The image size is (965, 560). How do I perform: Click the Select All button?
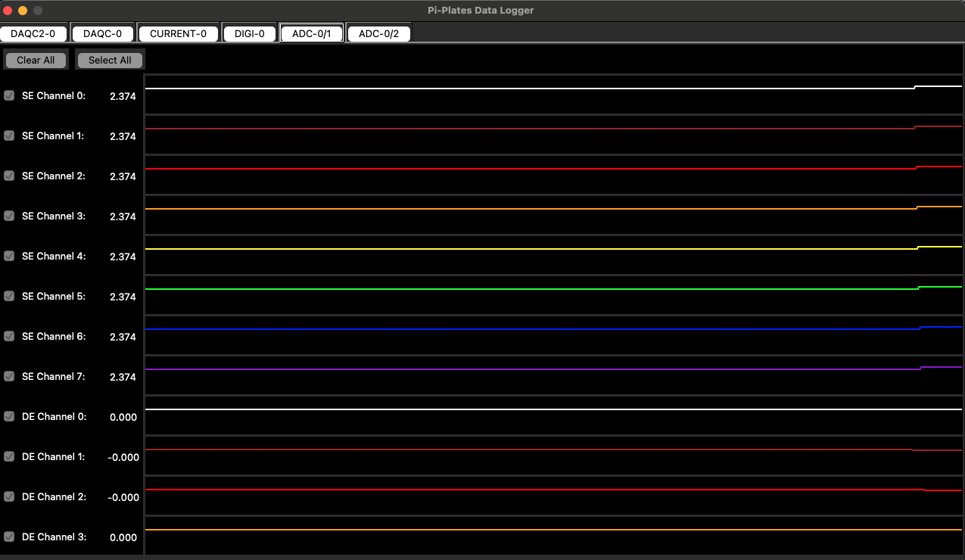click(x=110, y=60)
